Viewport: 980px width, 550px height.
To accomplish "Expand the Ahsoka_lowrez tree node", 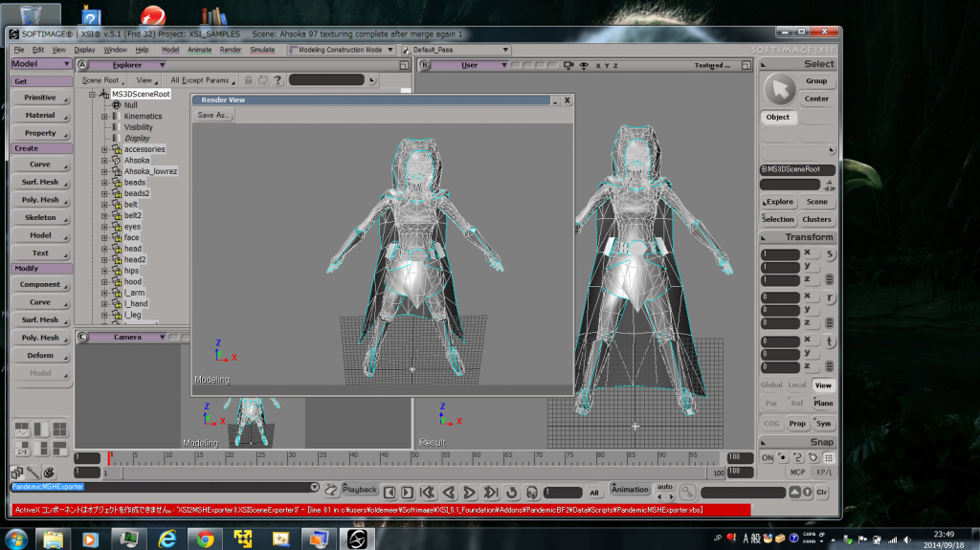I will coord(104,171).
